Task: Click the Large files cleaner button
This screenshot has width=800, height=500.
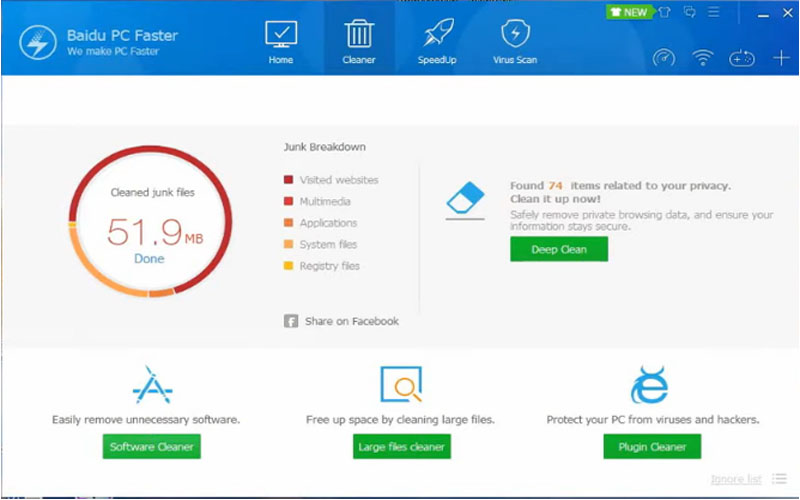Action: [x=402, y=446]
